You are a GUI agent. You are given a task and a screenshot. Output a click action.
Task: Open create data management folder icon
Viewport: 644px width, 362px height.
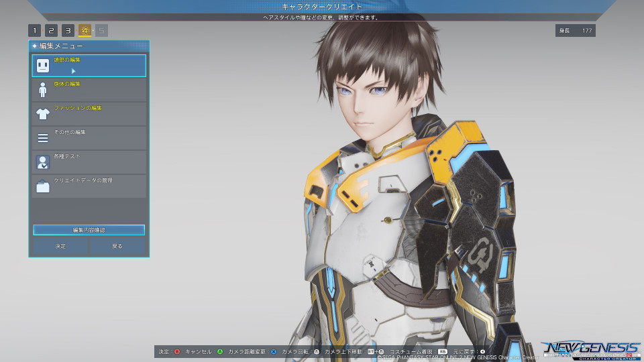[43, 186]
